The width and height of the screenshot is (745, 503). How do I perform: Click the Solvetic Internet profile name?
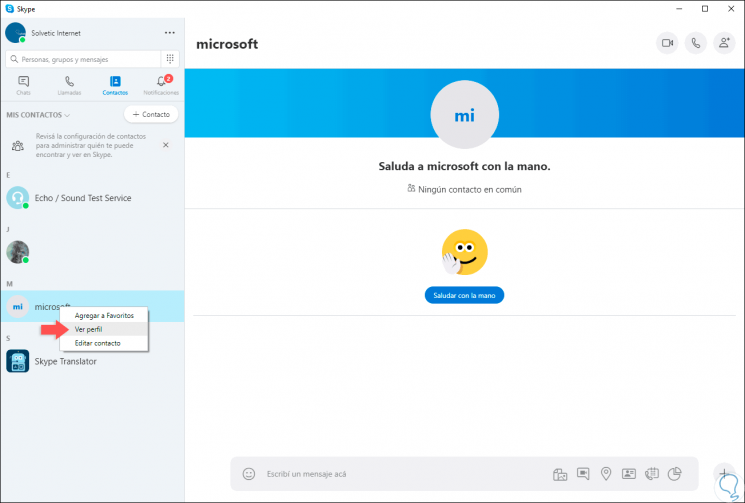[56, 33]
